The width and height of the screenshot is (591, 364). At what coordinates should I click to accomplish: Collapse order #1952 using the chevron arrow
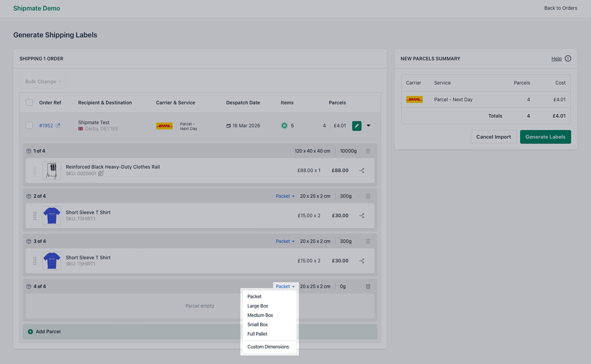368,125
